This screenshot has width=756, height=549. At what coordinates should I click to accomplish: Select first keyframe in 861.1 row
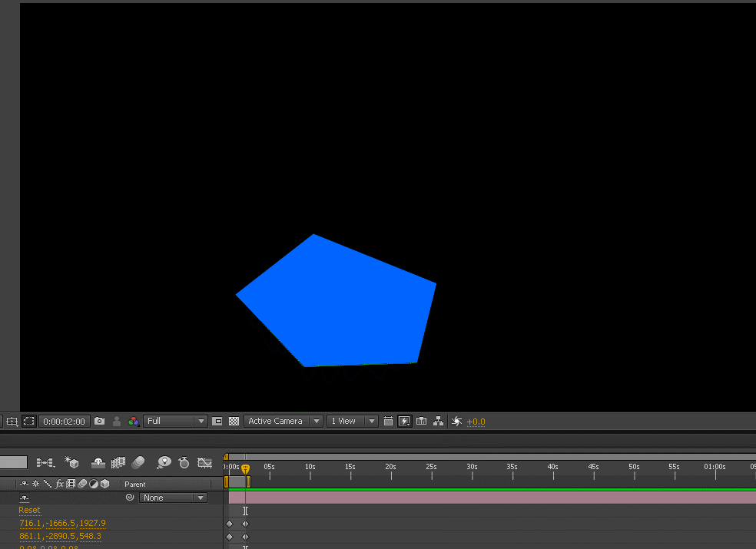tap(230, 537)
